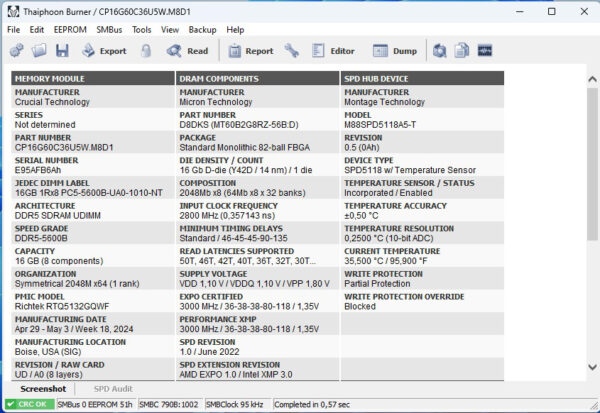Click DDR5 SDRAM UDIMM architecture value
This screenshot has width=600, height=413.
pos(58,215)
